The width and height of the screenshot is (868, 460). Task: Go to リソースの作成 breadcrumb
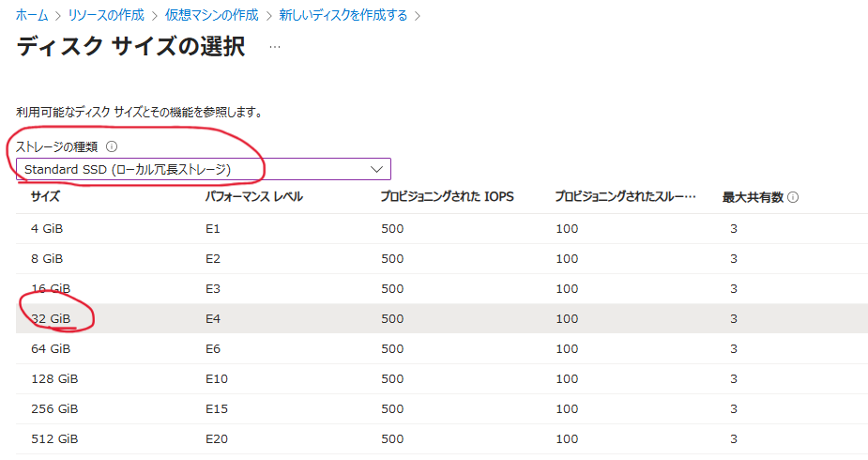tap(106, 15)
